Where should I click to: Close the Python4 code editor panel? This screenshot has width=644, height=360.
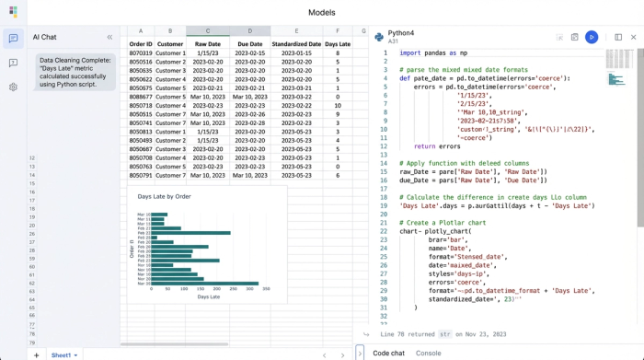(633, 37)
